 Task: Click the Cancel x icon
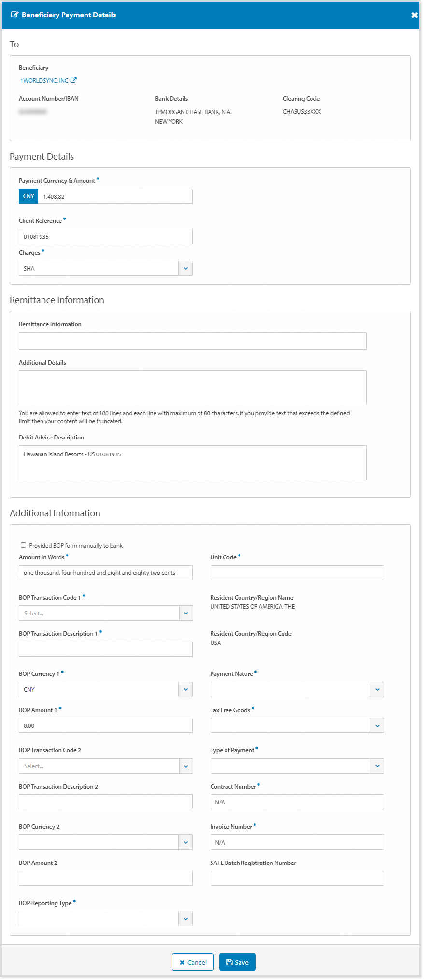(182, 962)
